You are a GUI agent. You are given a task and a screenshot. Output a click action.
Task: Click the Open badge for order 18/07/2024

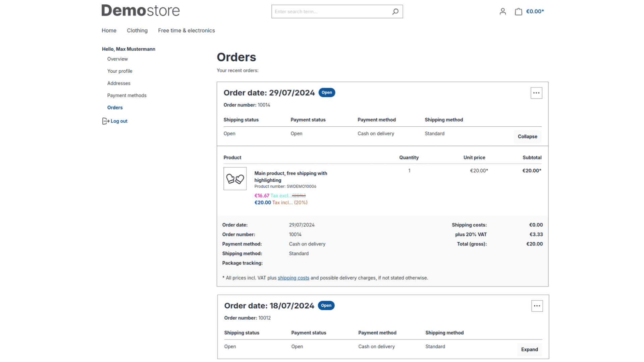326,305
